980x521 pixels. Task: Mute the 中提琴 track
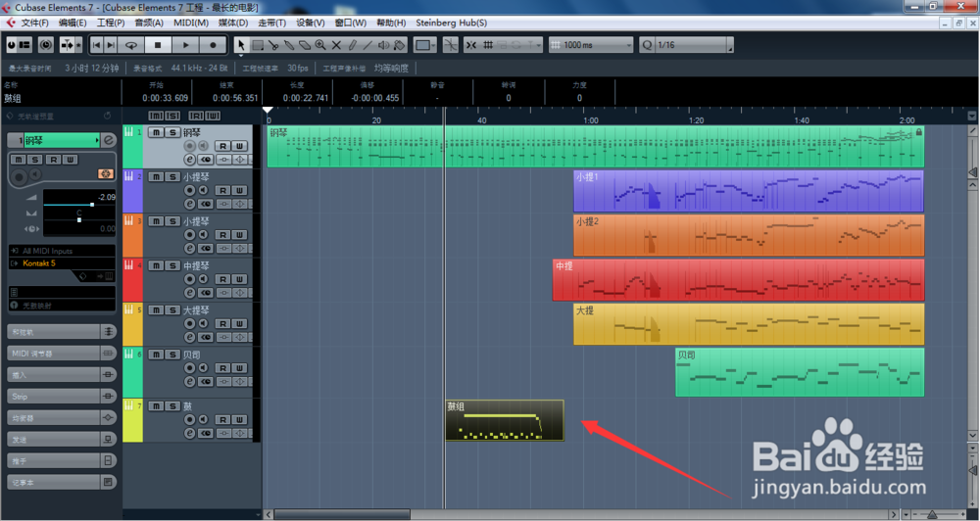coord(156,265)
